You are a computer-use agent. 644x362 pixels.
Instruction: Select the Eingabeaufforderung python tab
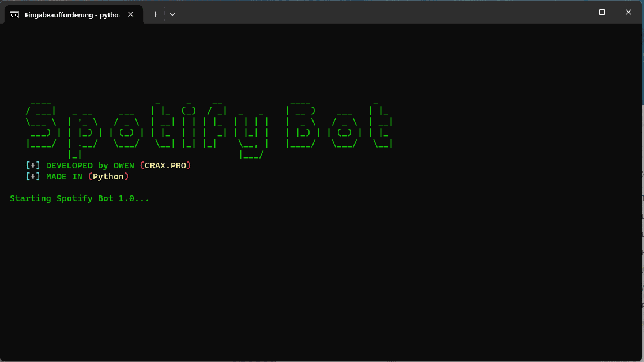[x=74, y=15]
